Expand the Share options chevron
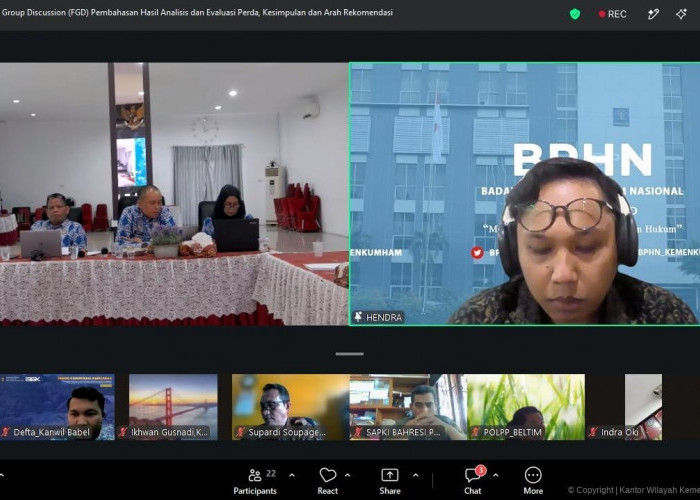 point(416,475)
